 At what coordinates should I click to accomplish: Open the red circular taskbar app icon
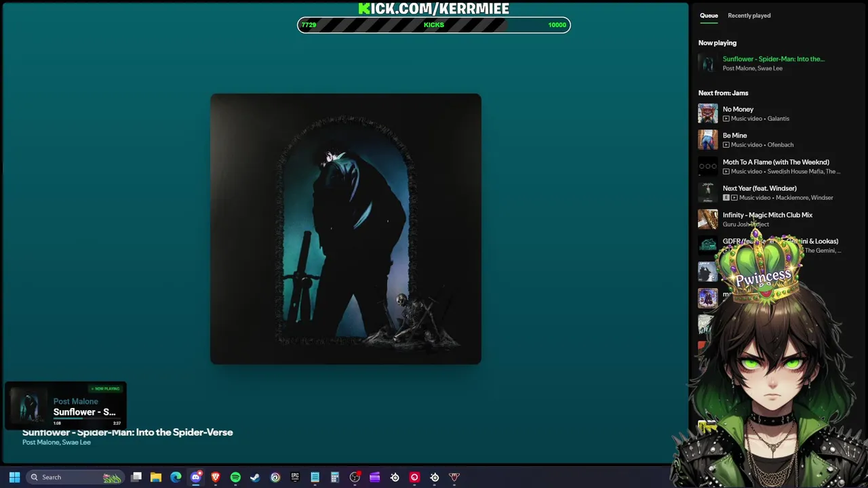click(414, 477)
